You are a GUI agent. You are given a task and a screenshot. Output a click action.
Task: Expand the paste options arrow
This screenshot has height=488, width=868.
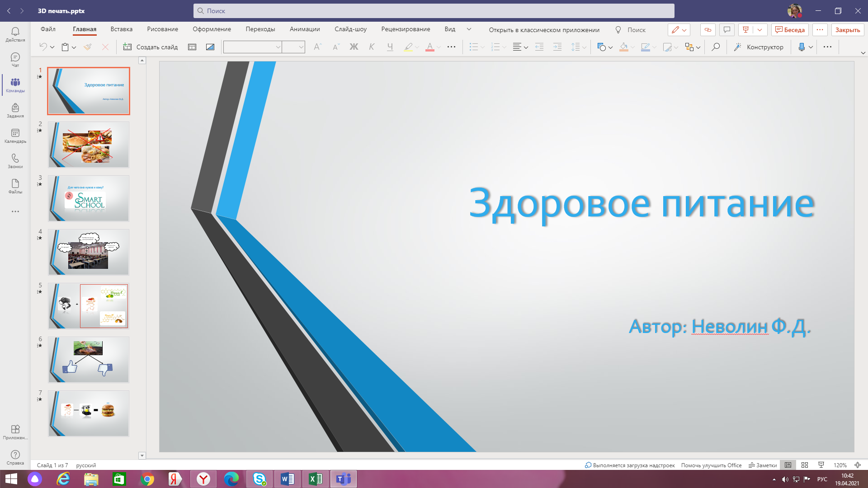[x=74, y=47]
